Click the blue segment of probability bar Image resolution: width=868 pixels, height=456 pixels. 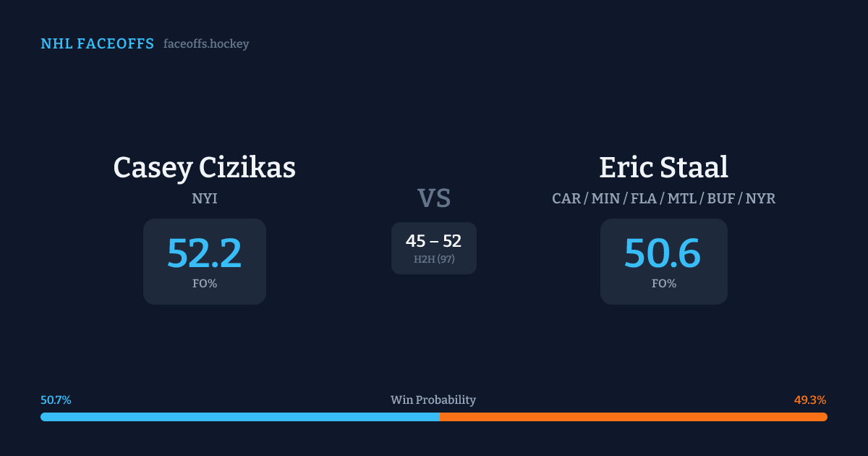coord(239,417)
